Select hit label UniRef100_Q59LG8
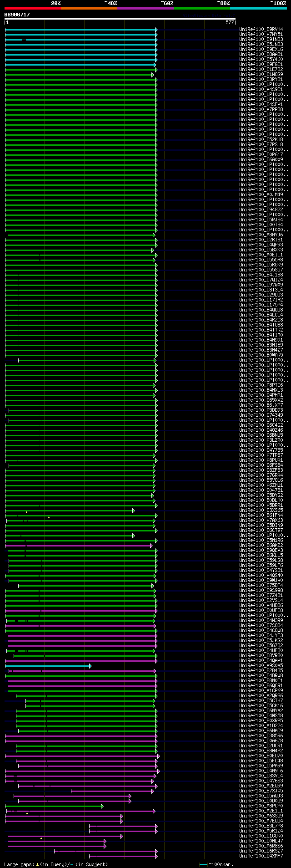Screen dimensions: 291x868 261,560
